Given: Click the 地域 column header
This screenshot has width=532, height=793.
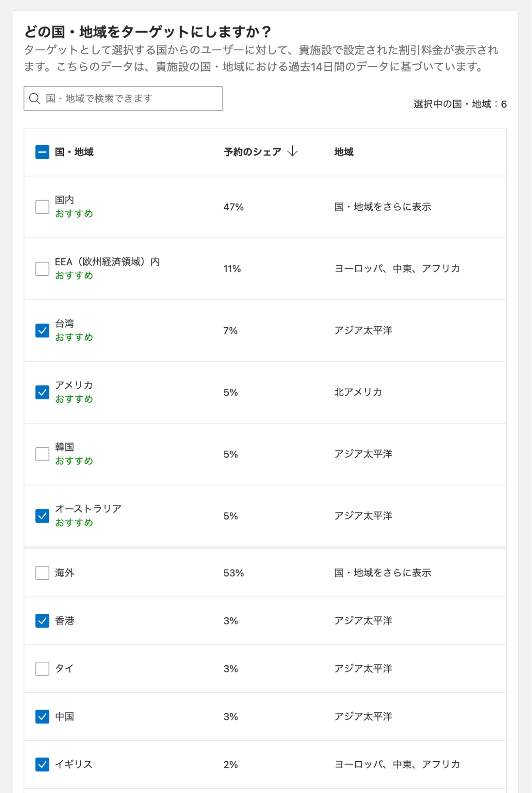Looking at the screenshot, I should (343, 152).
